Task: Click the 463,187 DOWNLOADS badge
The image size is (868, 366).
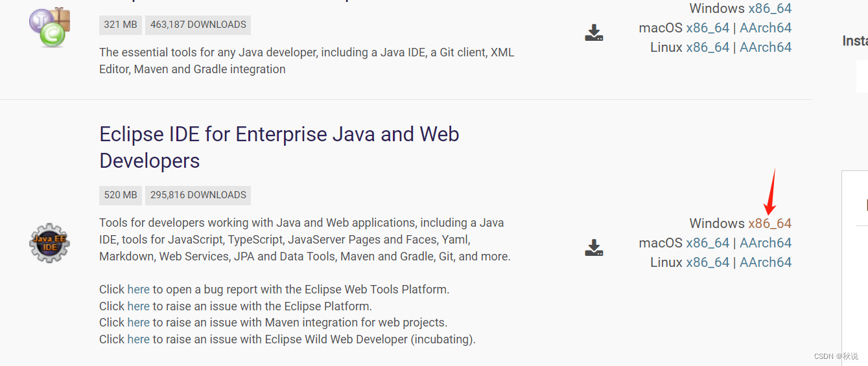Action: [x=198, y=25]
